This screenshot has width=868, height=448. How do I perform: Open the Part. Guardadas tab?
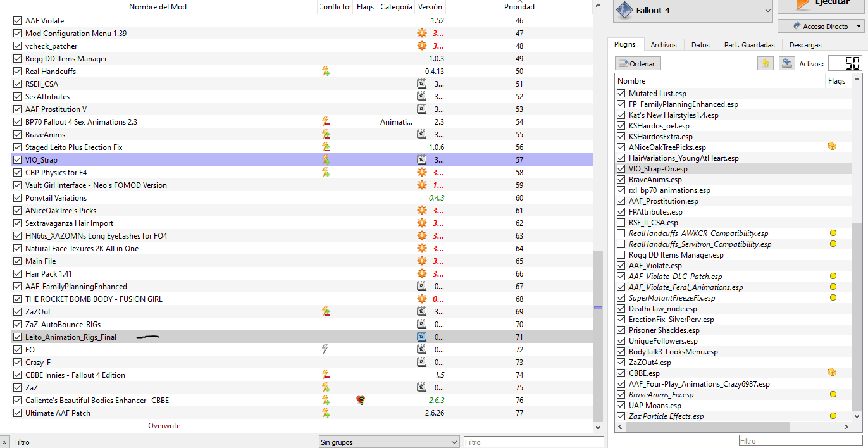749,45
